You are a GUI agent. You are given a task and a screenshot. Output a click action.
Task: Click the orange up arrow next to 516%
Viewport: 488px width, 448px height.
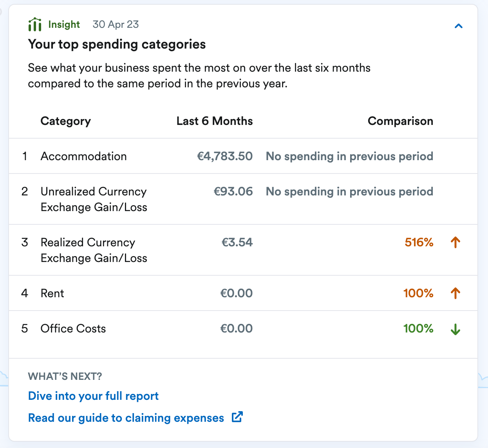click(455, 242)
